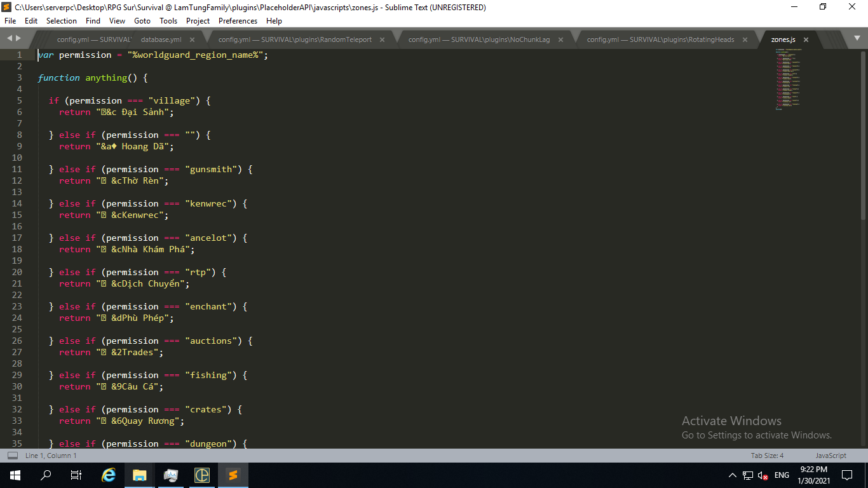868x488 pixels.
Task: Open Windows search from the taskbar
Action: (46, 475)
